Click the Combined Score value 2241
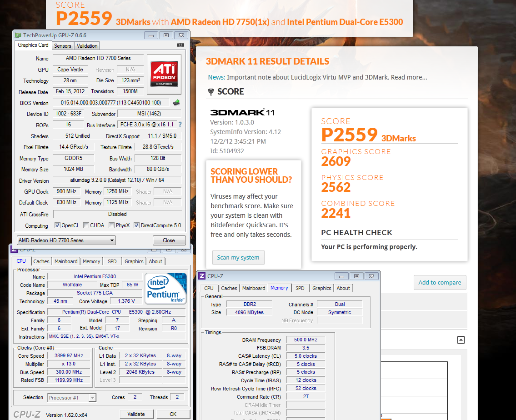The image size is (516, 420). (x=336, y=214)
